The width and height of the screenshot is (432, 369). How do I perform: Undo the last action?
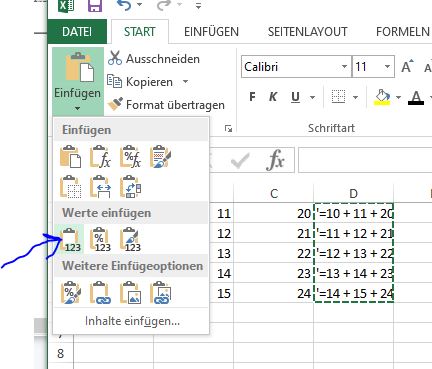click(x=124, y=5)
